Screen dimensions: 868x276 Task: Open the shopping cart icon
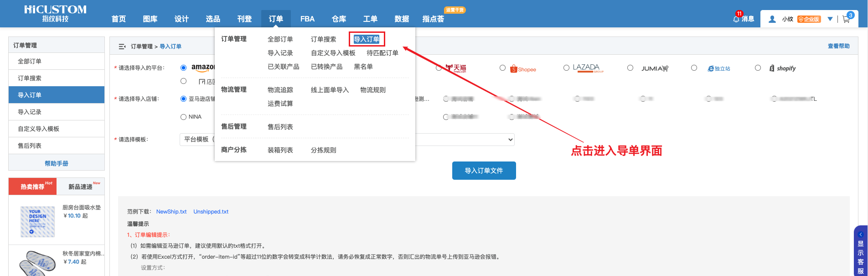[846, 19]
